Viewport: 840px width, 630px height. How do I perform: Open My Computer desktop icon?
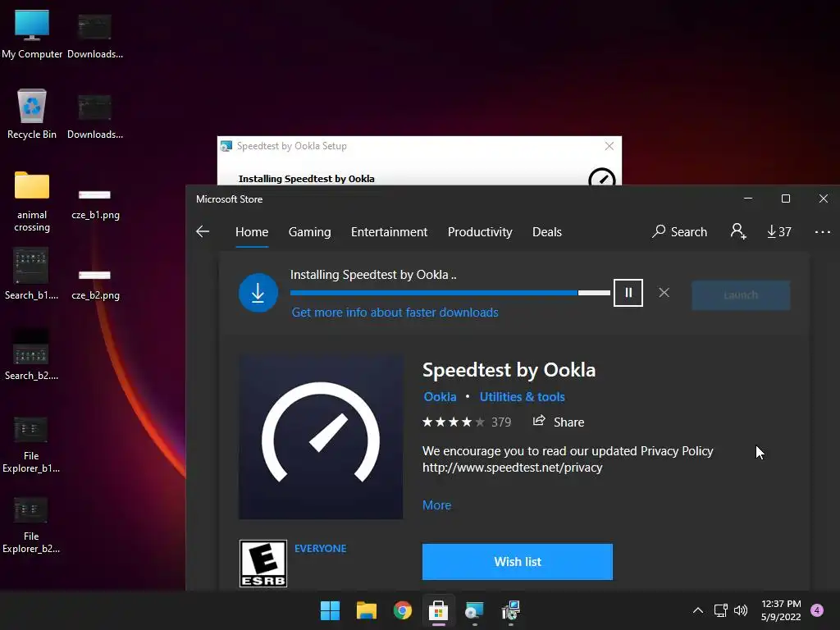click(x=32, y=34)
